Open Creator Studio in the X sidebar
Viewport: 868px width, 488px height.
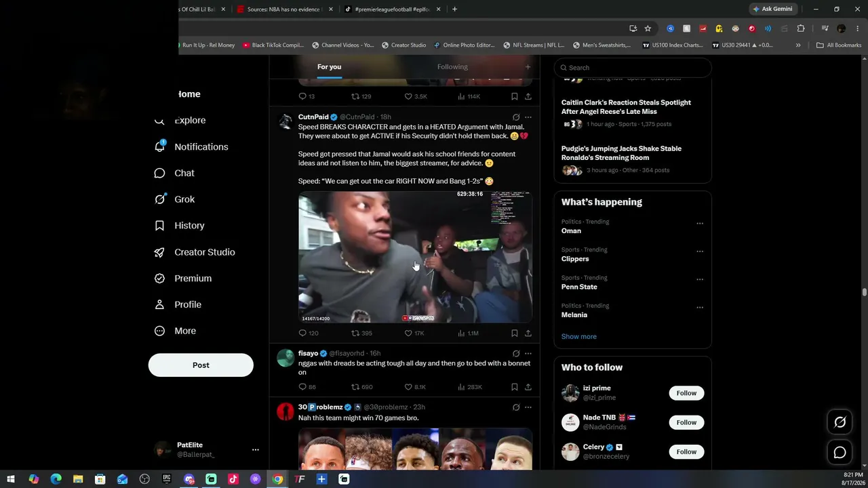(195, 252)
